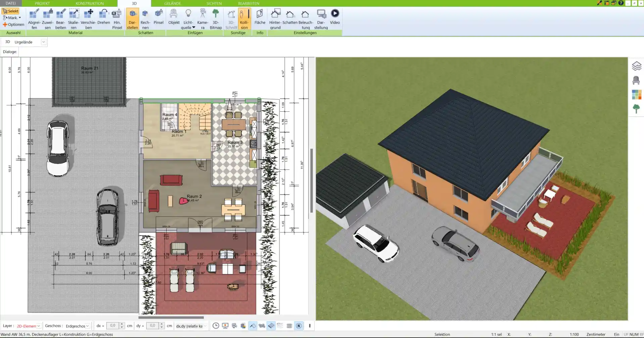The width and height of the screenshot is (644, 338).
Task: Toggle the N north arrow button
Action: point(298,326)
